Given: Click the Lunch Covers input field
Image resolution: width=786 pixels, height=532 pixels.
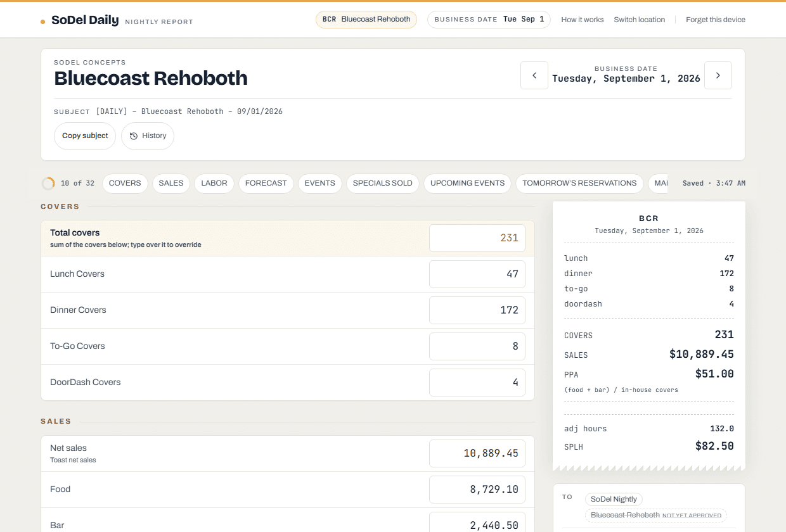Looking at the screenshot, I should point(477,274).
